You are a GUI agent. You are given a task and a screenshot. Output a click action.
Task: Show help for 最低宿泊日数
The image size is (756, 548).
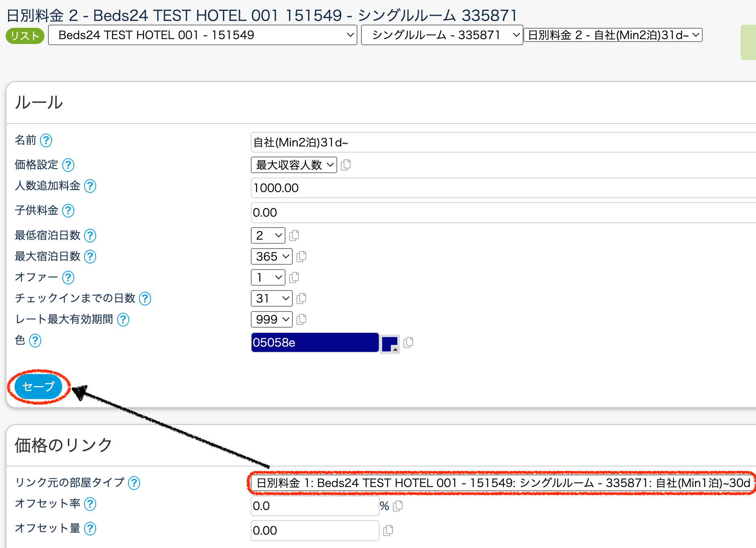click(90, 236)
